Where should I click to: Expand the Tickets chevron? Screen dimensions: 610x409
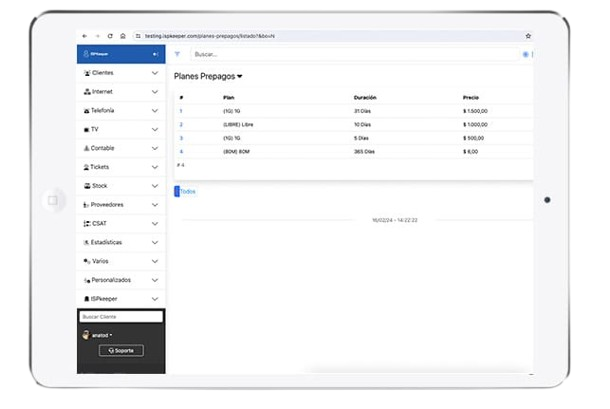(155, 167)
